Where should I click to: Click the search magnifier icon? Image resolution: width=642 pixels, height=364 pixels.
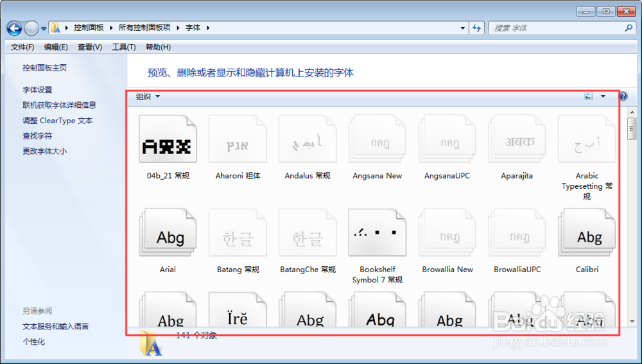coord(629,28)
